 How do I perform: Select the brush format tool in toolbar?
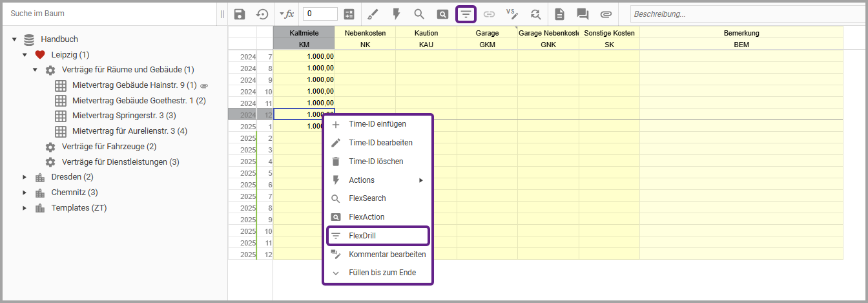coord(373,14)
